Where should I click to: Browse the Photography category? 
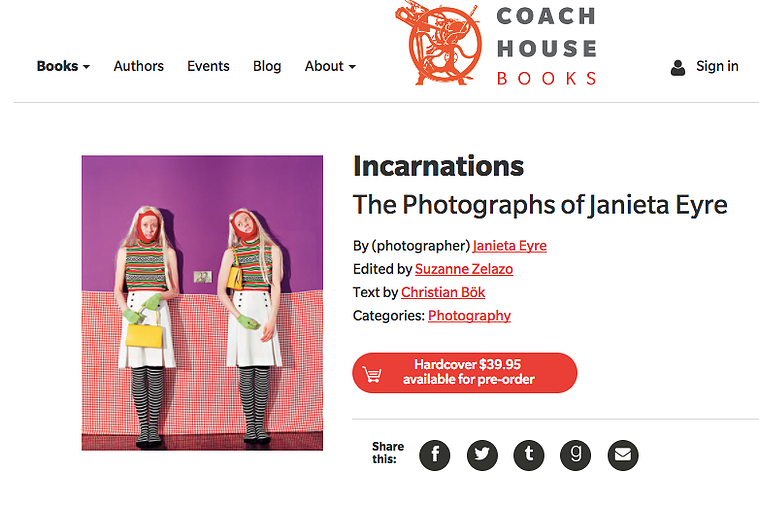(469, 316)
